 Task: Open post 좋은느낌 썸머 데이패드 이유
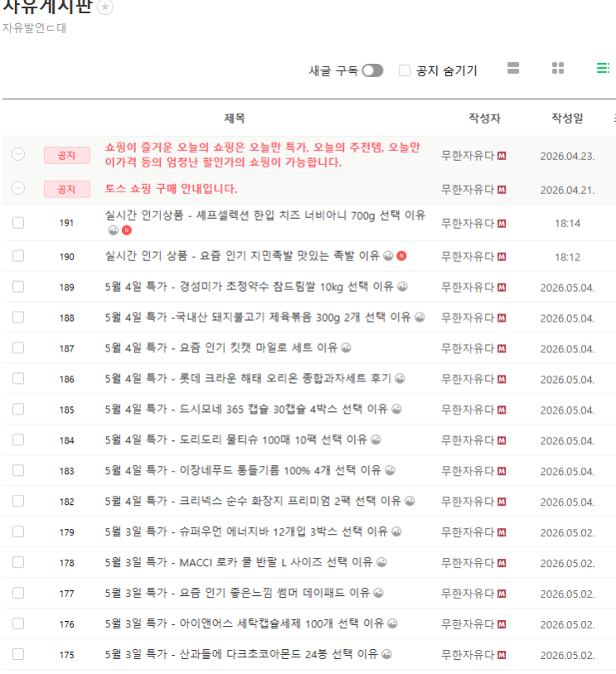[x=238, y=594]
